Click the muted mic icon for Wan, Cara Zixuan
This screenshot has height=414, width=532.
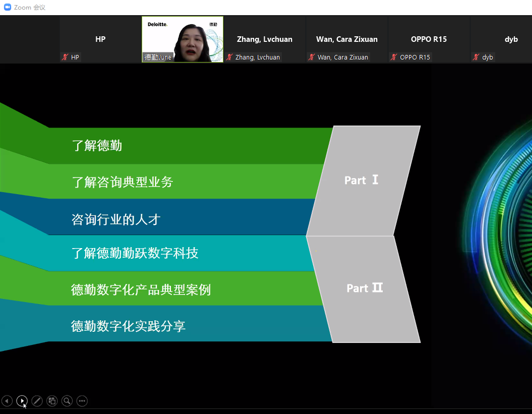(x=312, y=57)
